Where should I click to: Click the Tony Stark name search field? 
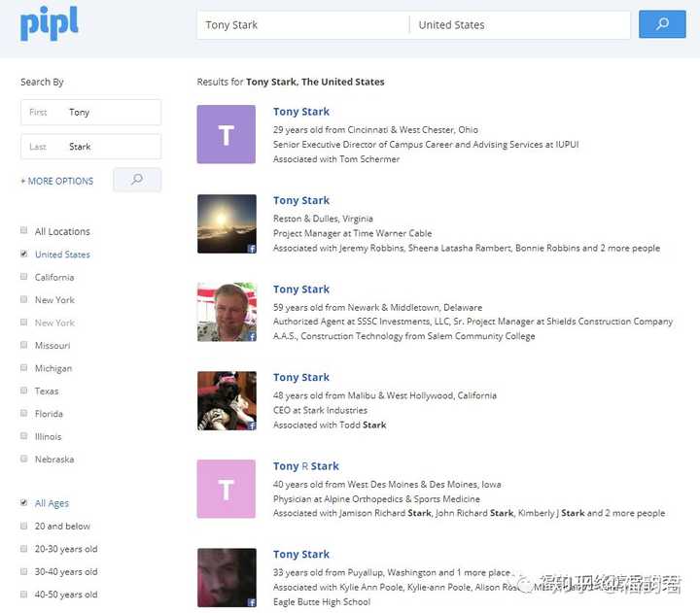pos(302,24)
